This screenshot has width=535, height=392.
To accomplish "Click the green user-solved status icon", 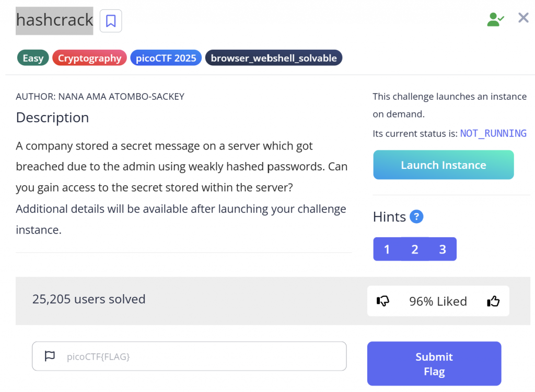I will 495,19.
